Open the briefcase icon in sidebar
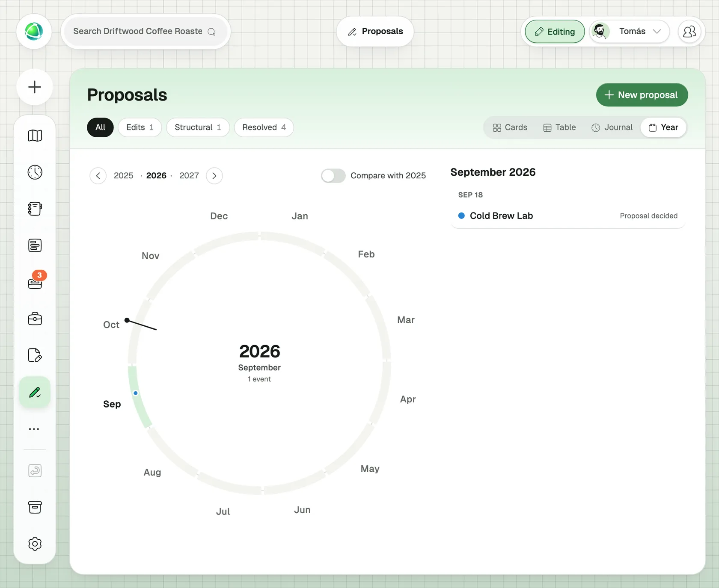Screen dimensions: 719x588 (35, 319)
